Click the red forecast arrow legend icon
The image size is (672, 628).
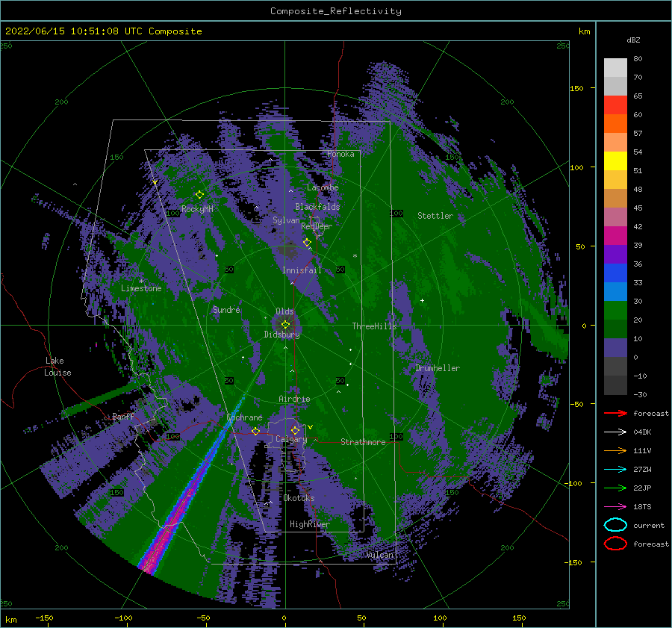(615, 413)
